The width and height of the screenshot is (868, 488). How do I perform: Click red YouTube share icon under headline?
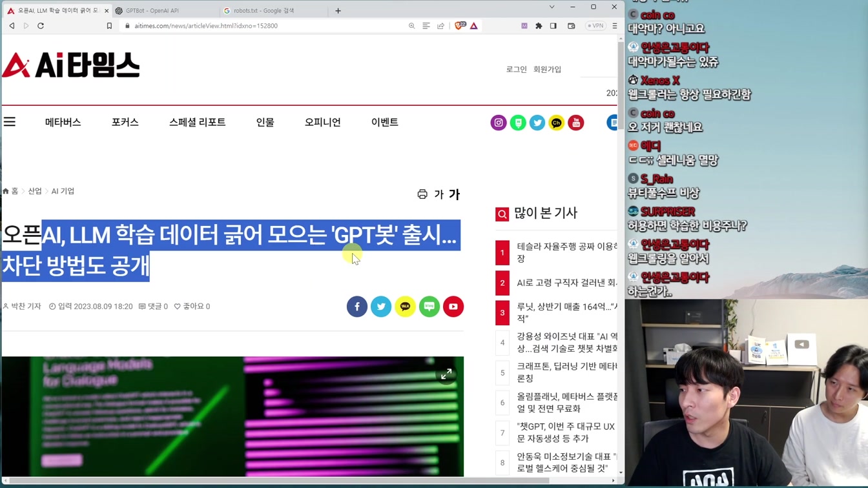pyautogui.click(x=453, y=307)
